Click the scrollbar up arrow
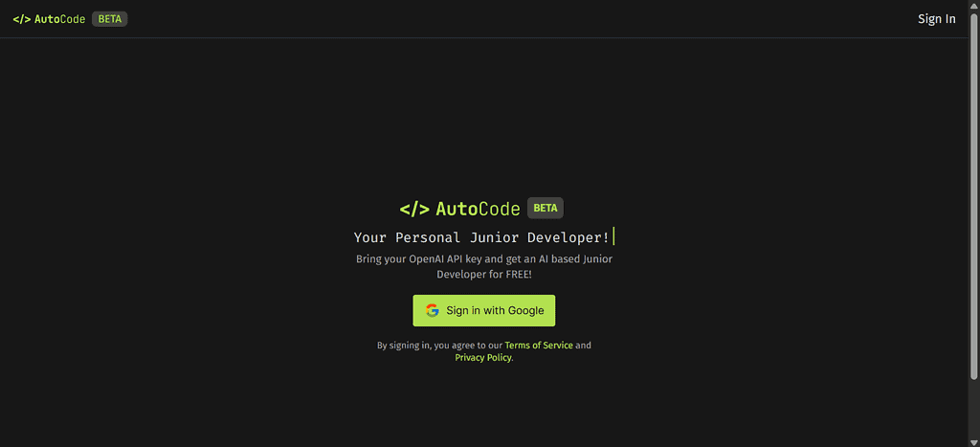 pyautogui.click(x=973, y=5)
